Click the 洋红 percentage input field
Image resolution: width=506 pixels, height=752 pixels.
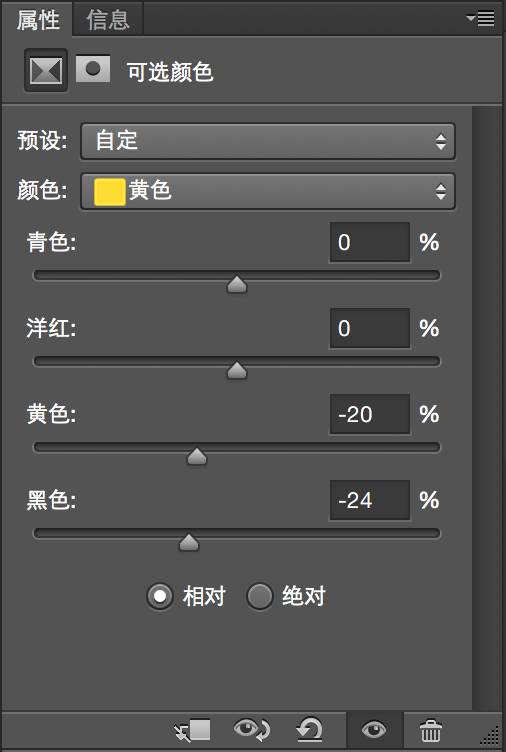point(370,329)
